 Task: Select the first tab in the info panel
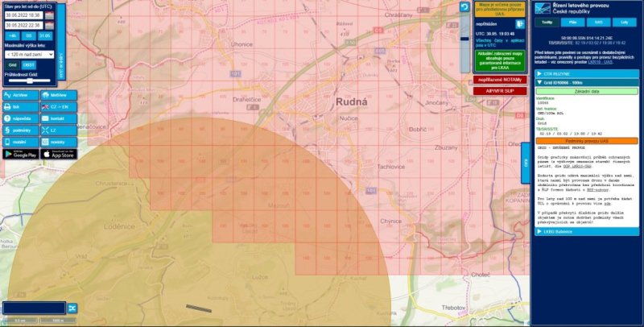(547, 23)
